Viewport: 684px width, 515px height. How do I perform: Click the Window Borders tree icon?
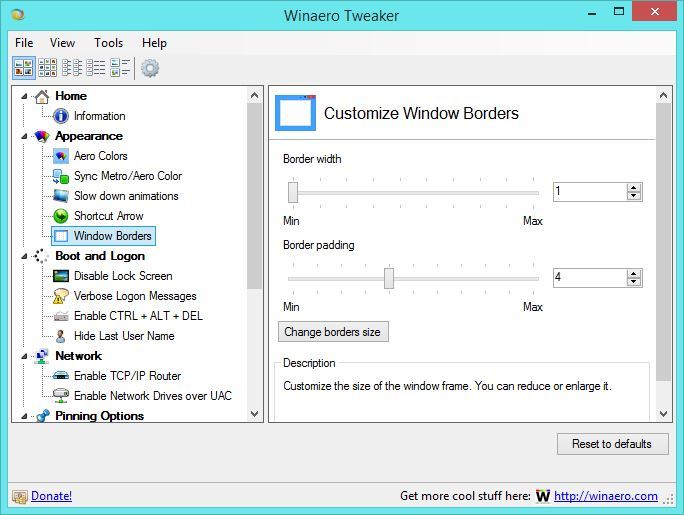[x=61, y=236]
